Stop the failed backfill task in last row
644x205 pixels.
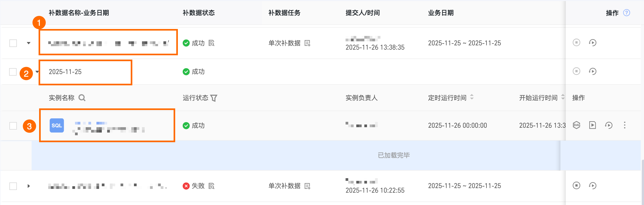click(576, 185)
